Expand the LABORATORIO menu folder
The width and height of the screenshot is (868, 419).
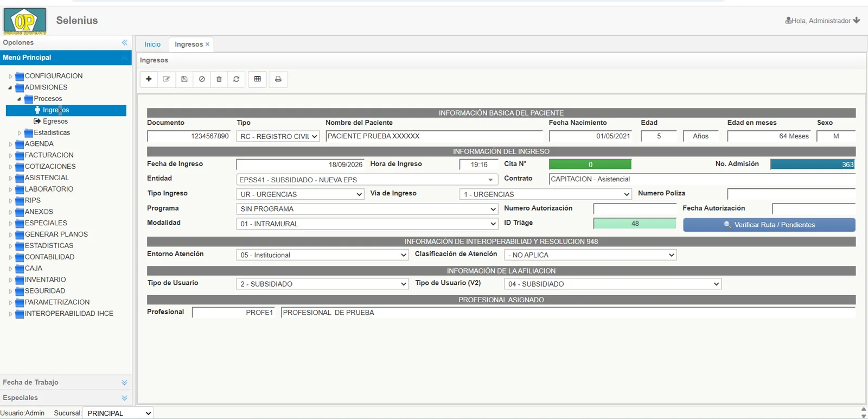tap(10, 189)
